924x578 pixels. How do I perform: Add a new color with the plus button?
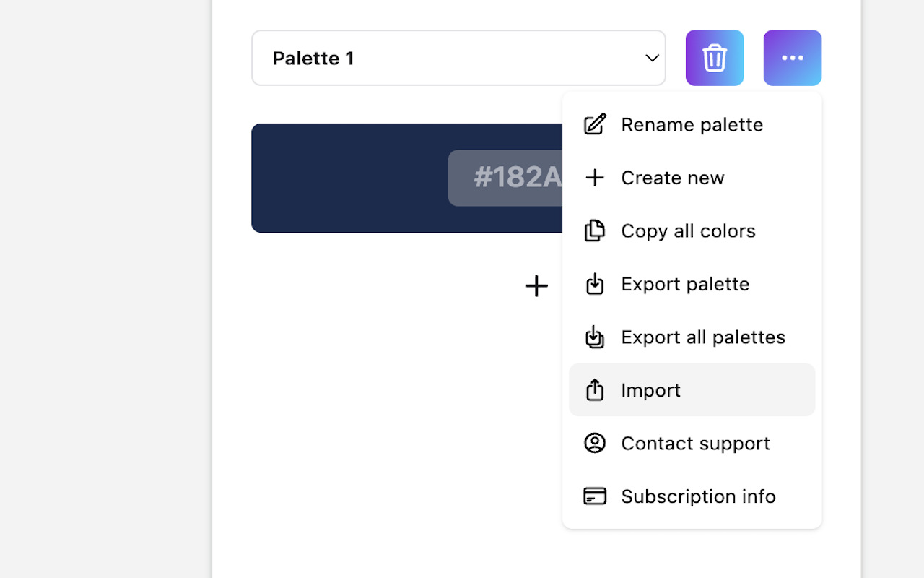pyautogui.click(x=536, y=285)
